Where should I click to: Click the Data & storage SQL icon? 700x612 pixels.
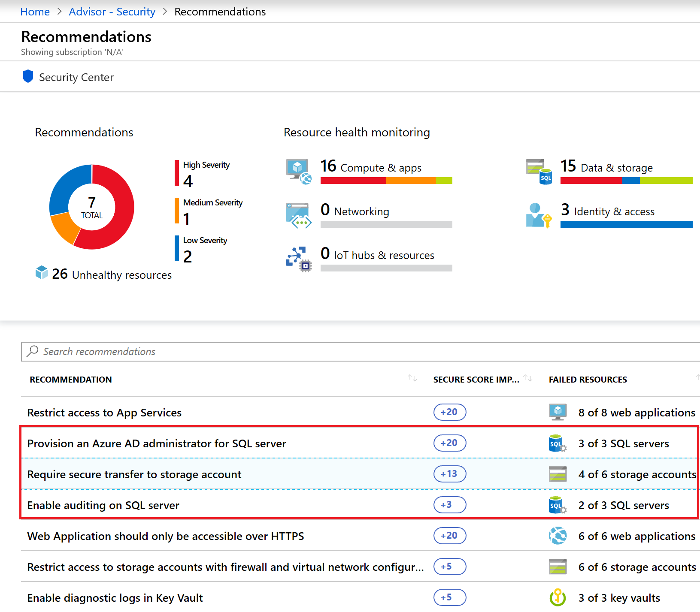click(x=539, y=171)
